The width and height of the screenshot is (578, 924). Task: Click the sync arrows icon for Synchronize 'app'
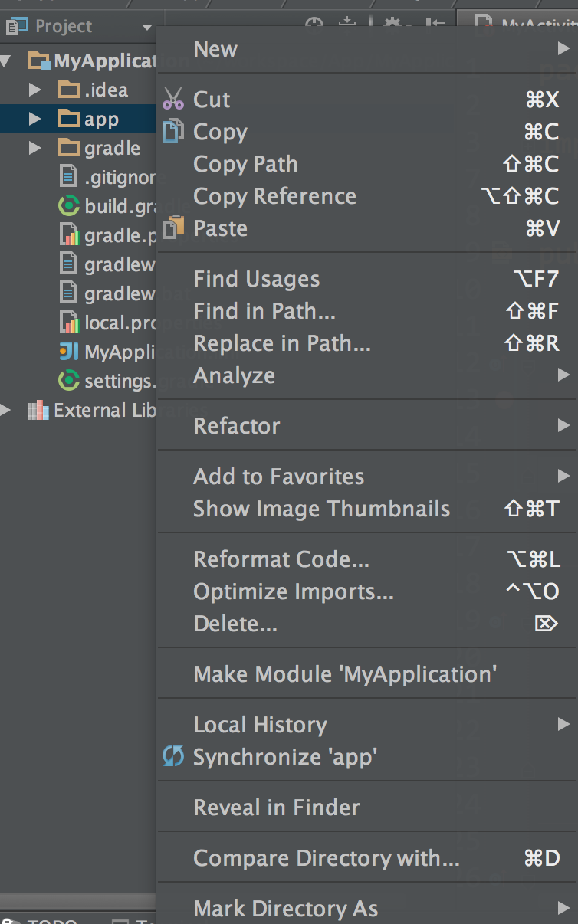174,757
